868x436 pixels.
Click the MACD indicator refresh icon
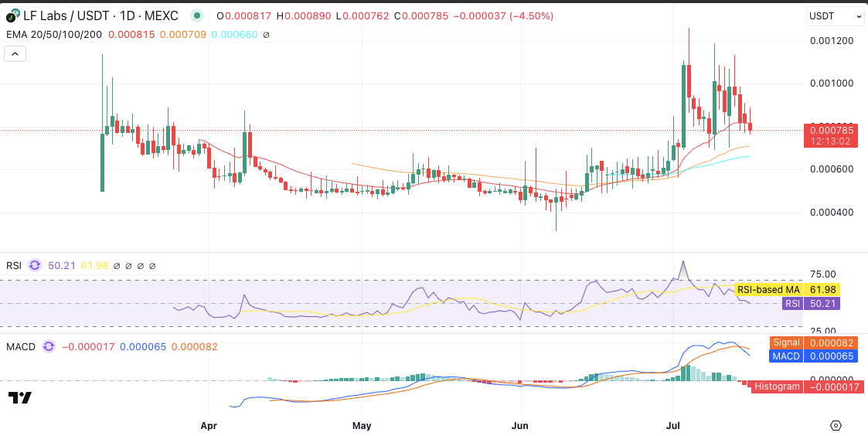[x=49, y=347]
